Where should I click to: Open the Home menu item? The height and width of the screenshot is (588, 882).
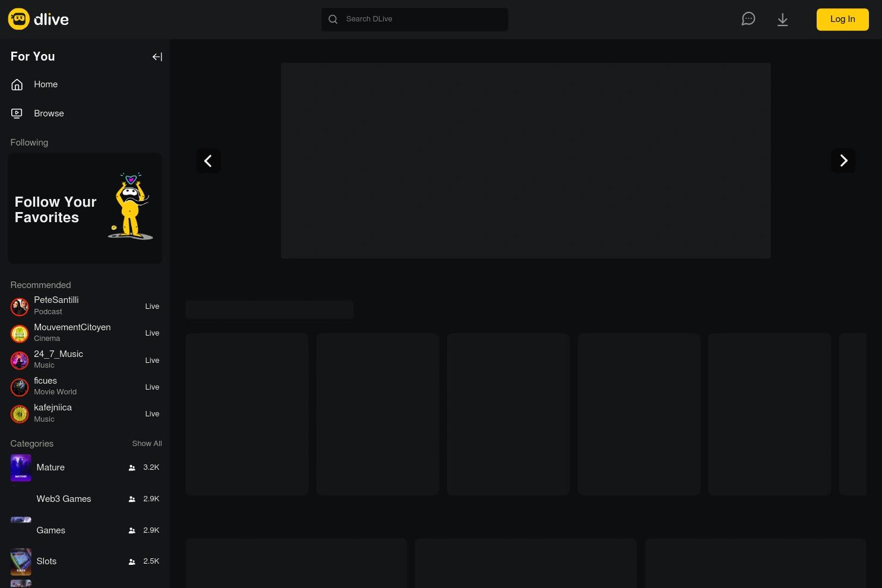(x=46, y=84)
